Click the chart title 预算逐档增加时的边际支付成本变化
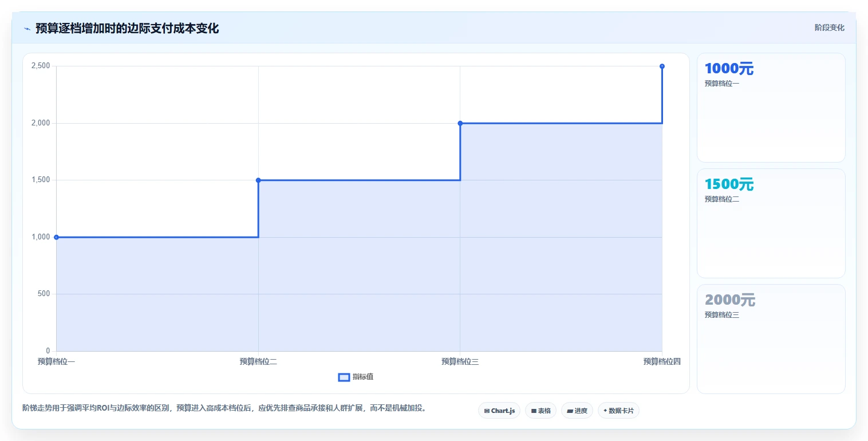This screenshot has height=441, width=868. click(127, 29)
